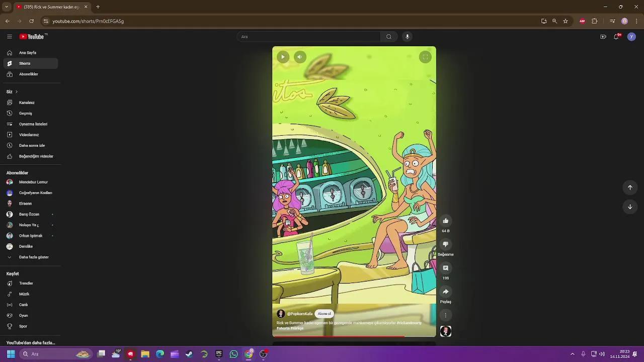Subscribe with the Abone ol button

click(x=325, y=314)
